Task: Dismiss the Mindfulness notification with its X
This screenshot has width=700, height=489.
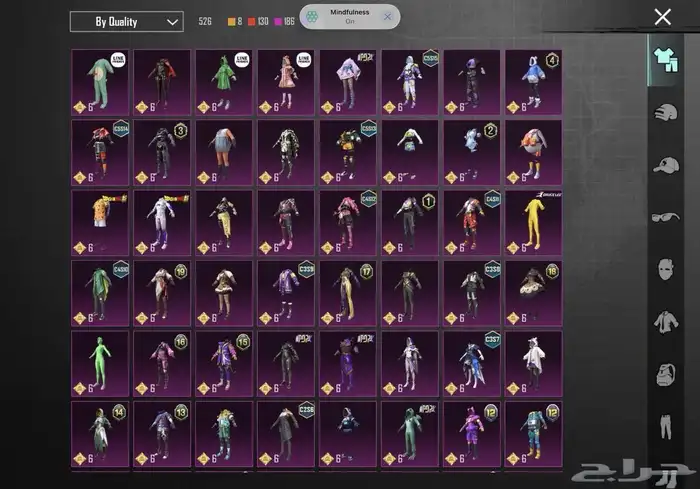Action: (388, 17)
